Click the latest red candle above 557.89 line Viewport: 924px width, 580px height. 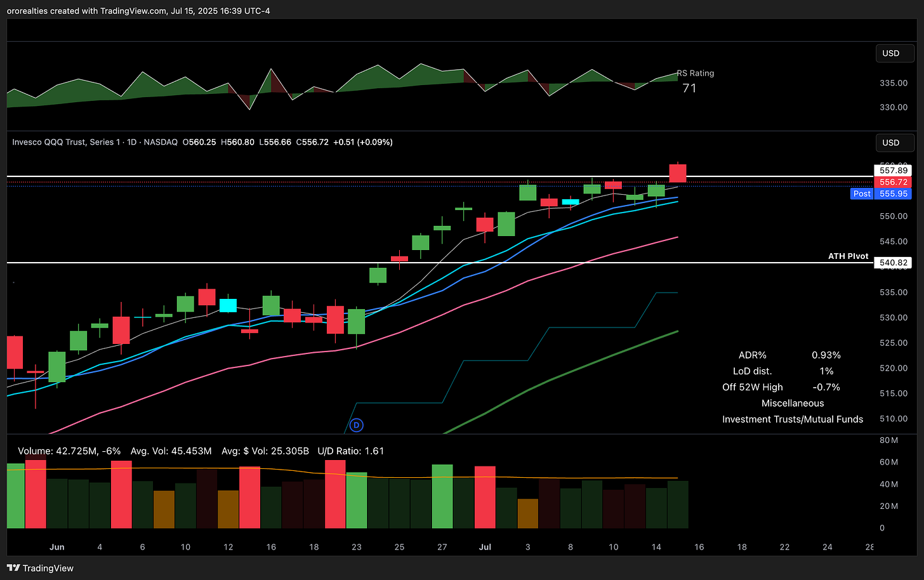[678, 173]
